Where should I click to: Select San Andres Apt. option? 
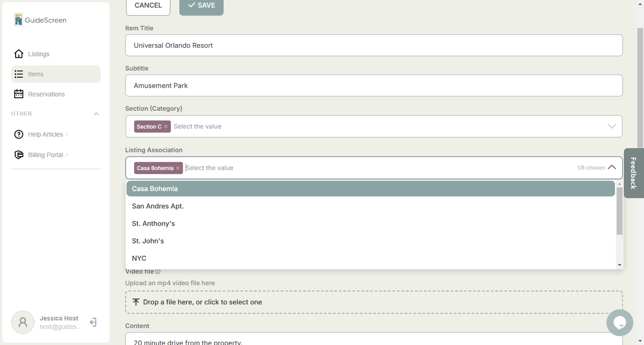tap(371, 206)
